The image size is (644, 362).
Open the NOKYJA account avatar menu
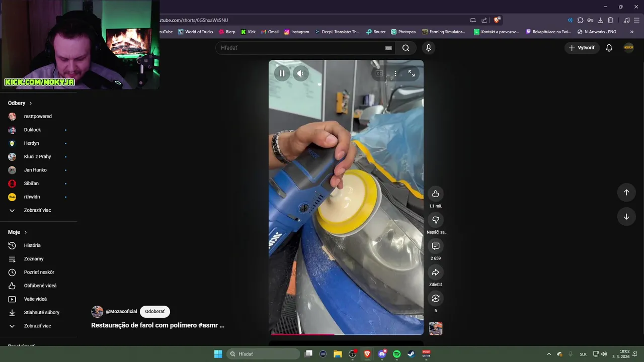[628, 47]
